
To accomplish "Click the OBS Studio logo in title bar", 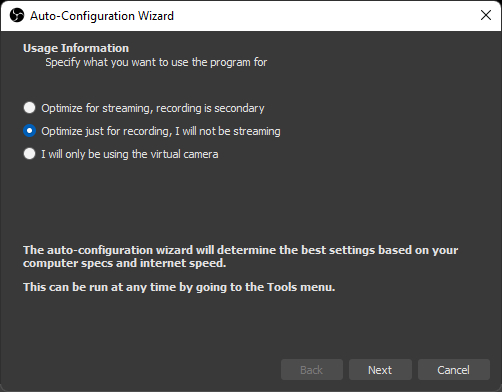I will [x=17, y=15].
